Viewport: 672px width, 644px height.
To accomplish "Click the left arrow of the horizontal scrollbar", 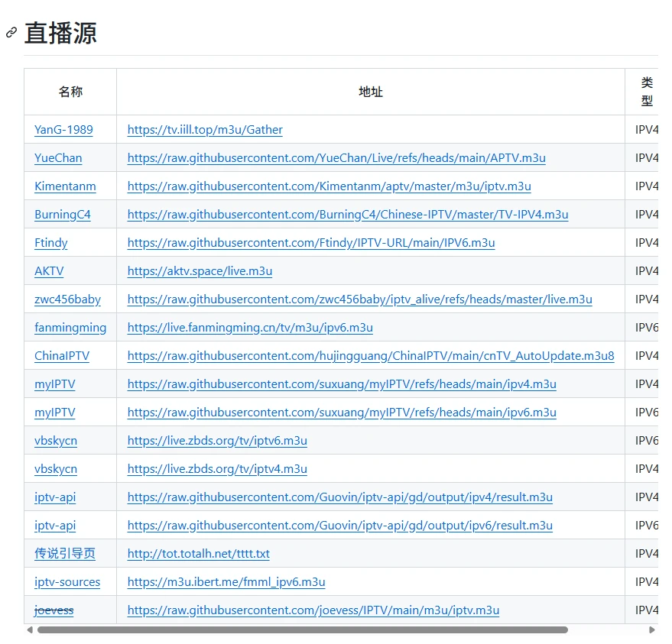I will coord(30,630).
